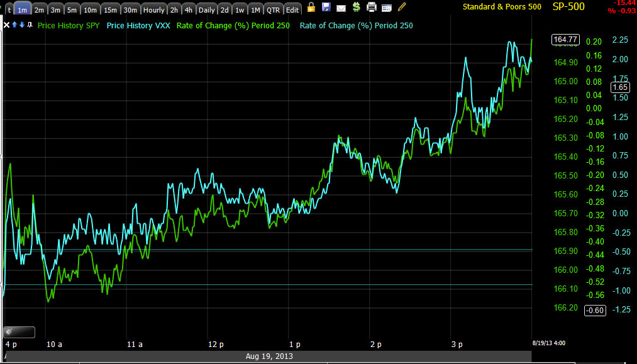Switch to the Hourly timeframe tab

(153, 10)
